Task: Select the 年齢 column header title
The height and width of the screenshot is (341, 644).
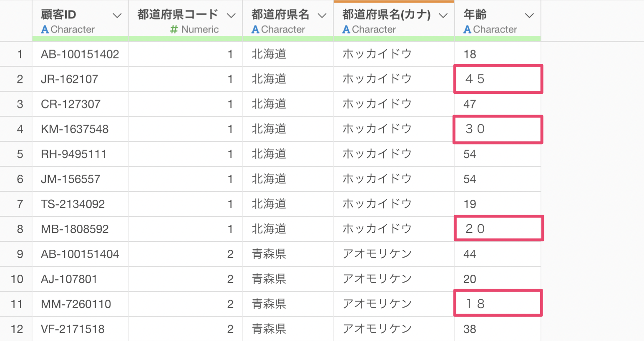Action: click(475, 15)
